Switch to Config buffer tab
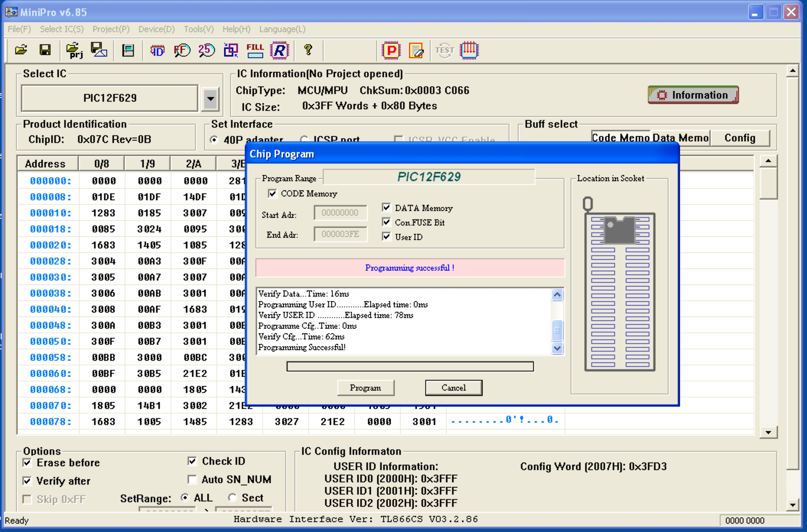The image size is (807, 532). 740,138
